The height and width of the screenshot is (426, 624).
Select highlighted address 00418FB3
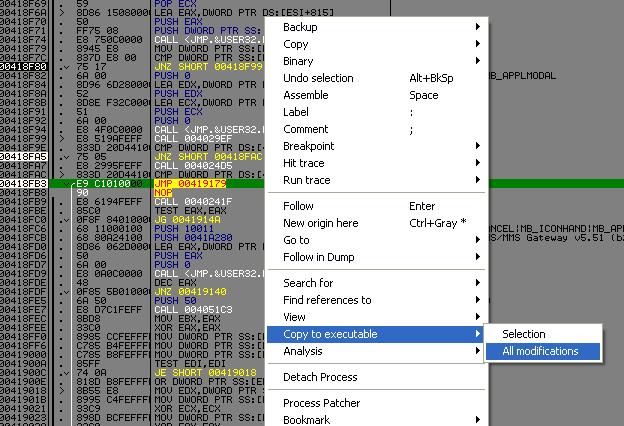pyautogui.click(x=23, y=184)
